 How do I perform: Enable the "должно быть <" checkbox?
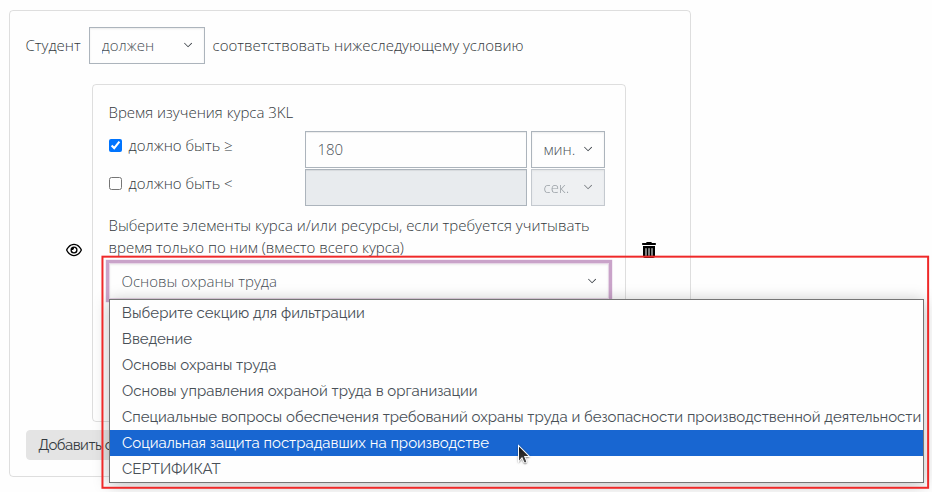coord(115,184)
